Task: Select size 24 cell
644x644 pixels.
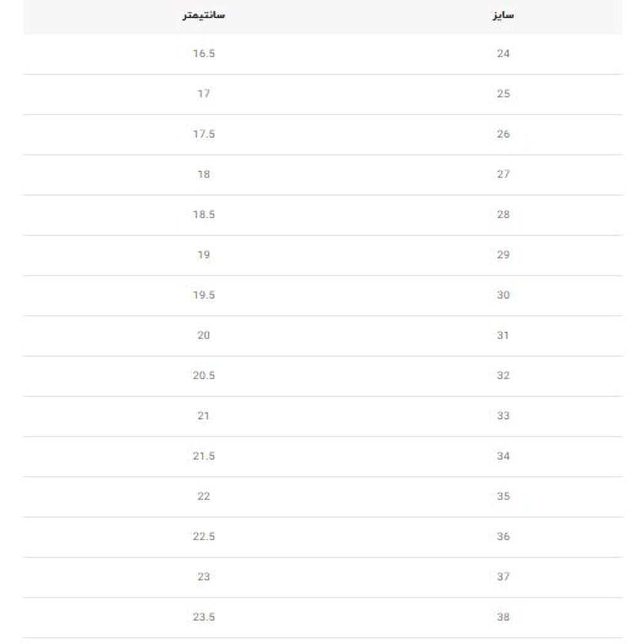Action: point(503,53)
